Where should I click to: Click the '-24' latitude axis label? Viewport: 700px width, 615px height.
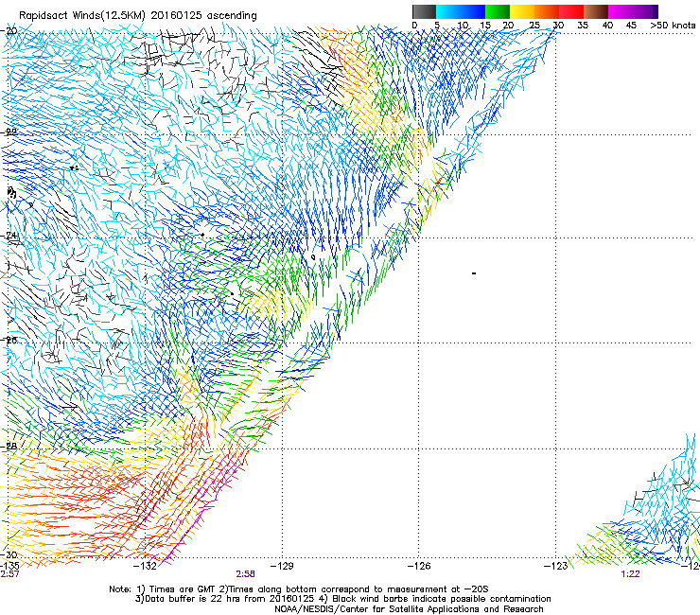(x=9, y=236)
